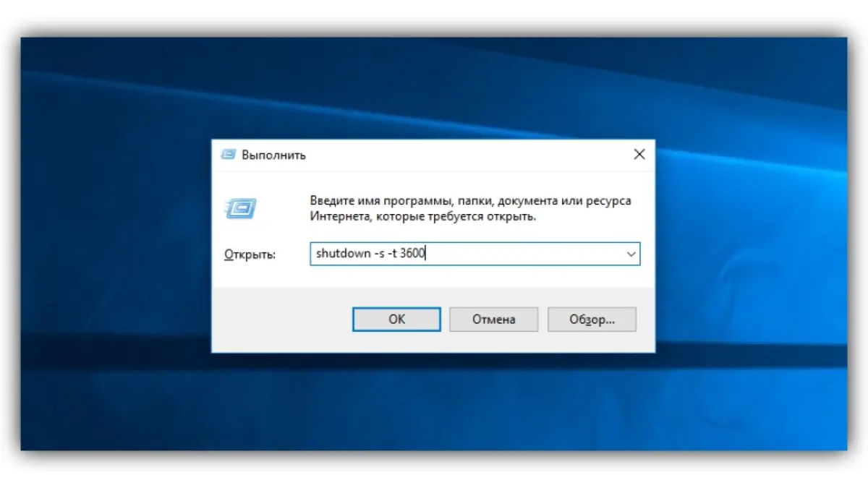Cancel using the Отмена button

coord(493,319)
